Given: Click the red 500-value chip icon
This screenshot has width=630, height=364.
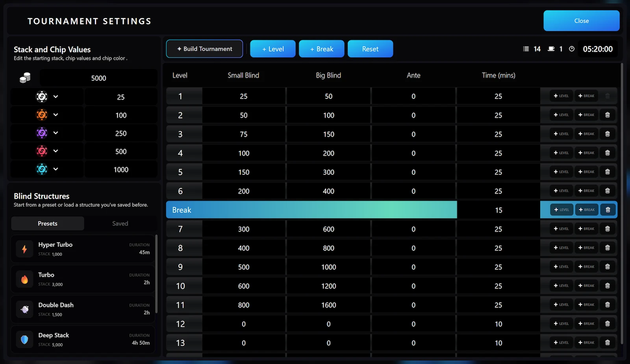Looking at the screenshot, I should click(x=42, y=151).
